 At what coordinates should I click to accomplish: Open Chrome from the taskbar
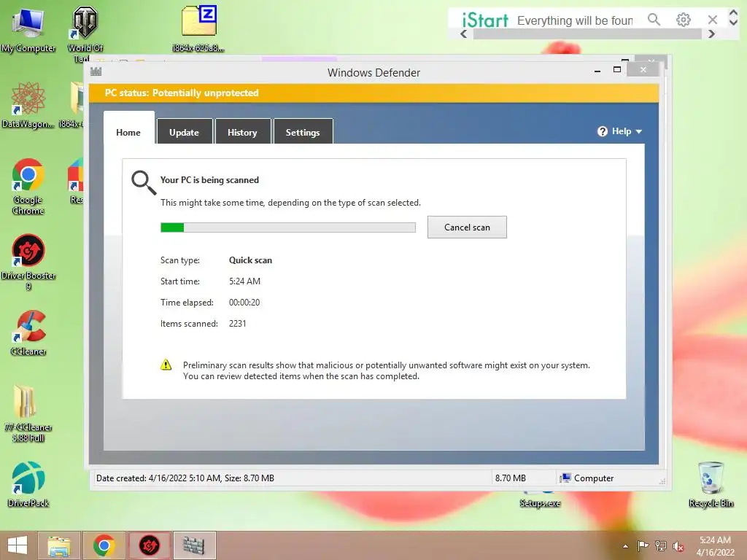point(104,545)
